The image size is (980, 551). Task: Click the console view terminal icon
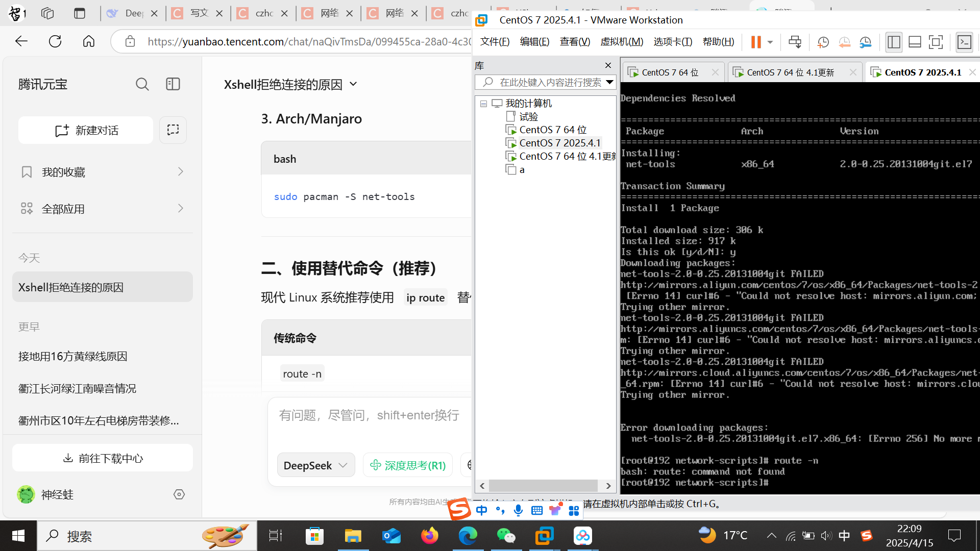click(964, 42)
